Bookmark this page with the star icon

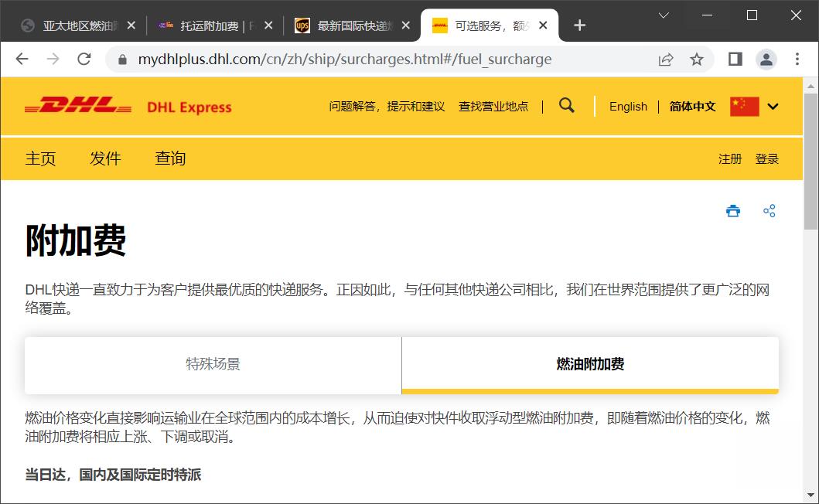(696, 60)
